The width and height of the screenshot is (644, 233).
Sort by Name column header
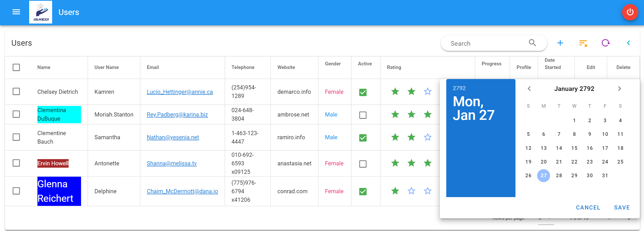pyautogui.click(x=44, y=67)
